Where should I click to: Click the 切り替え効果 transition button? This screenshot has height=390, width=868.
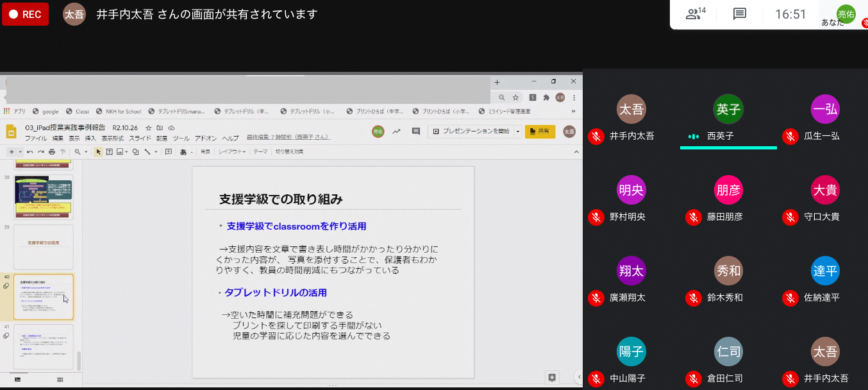point(289,152)
